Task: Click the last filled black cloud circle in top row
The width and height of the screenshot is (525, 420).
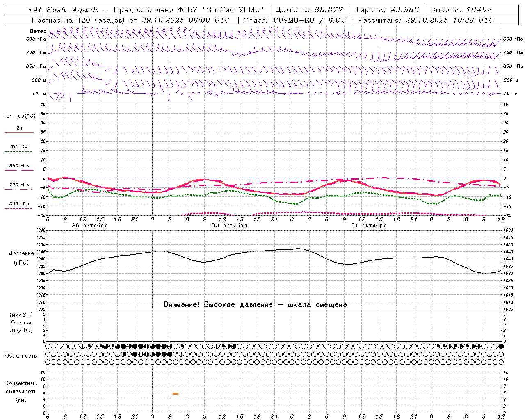Action: pyautogui.click(x=501, y=346)
